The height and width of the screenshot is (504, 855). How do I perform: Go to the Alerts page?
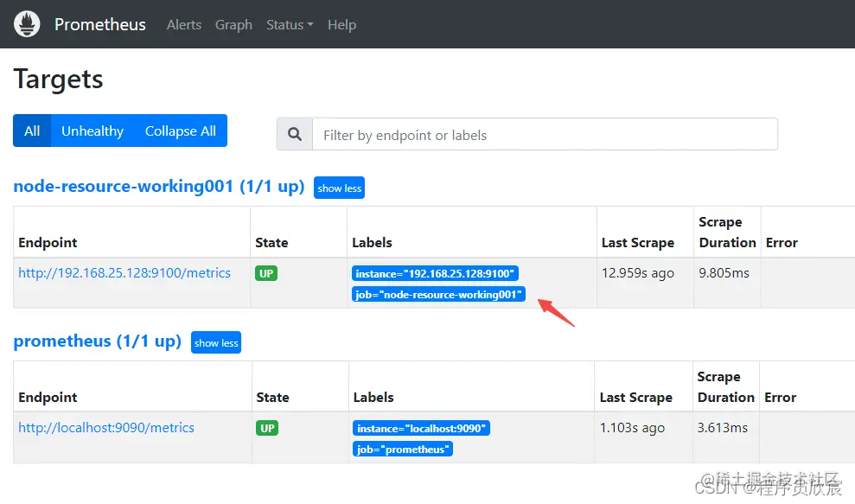pos(184,24)
